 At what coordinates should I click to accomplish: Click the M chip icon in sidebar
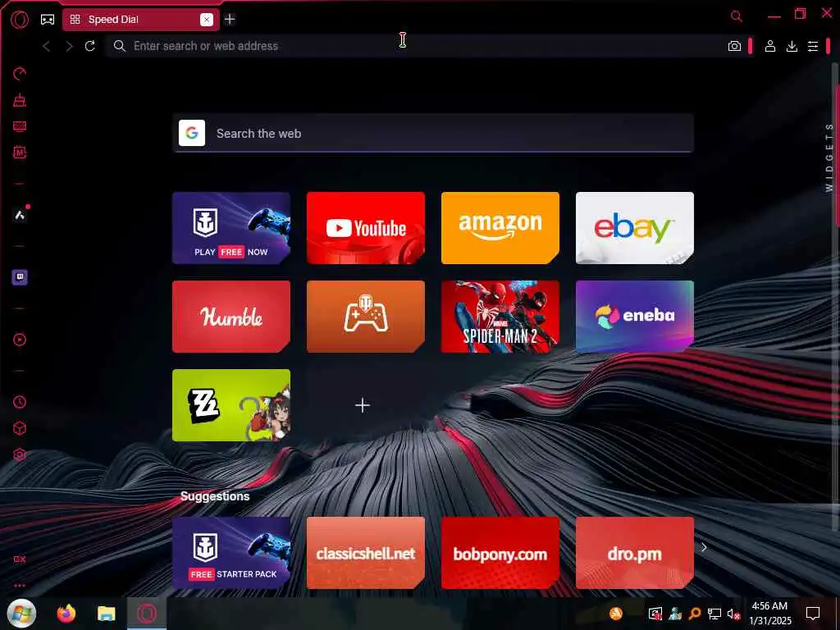20,153
